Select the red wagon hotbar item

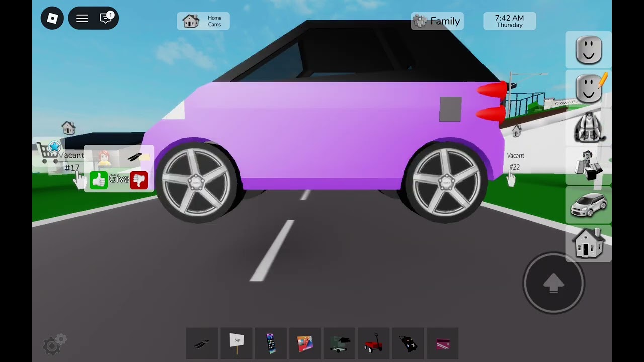tap(373, 343)
